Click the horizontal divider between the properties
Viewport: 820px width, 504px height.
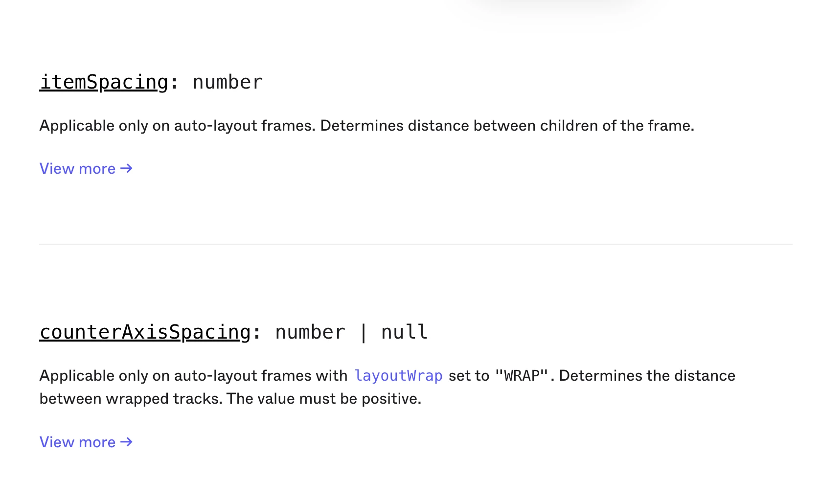tap(416, 244)
